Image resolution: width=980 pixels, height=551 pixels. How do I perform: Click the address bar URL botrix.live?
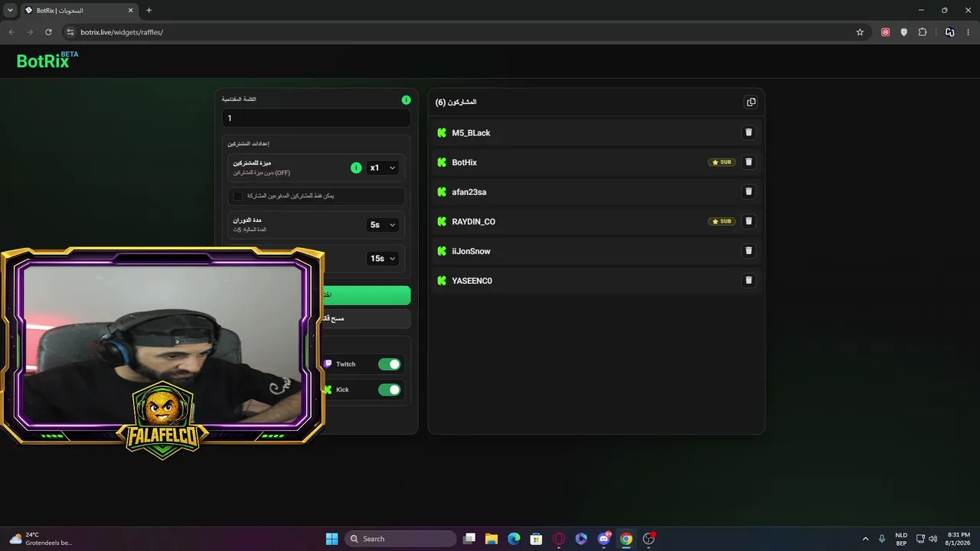(x=122, y=32)
